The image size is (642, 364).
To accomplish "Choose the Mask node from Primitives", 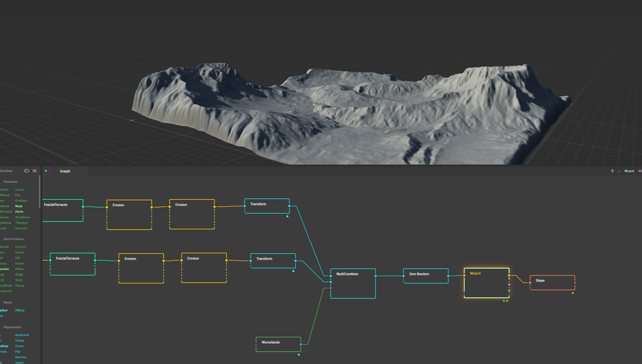I will (19, 206).
